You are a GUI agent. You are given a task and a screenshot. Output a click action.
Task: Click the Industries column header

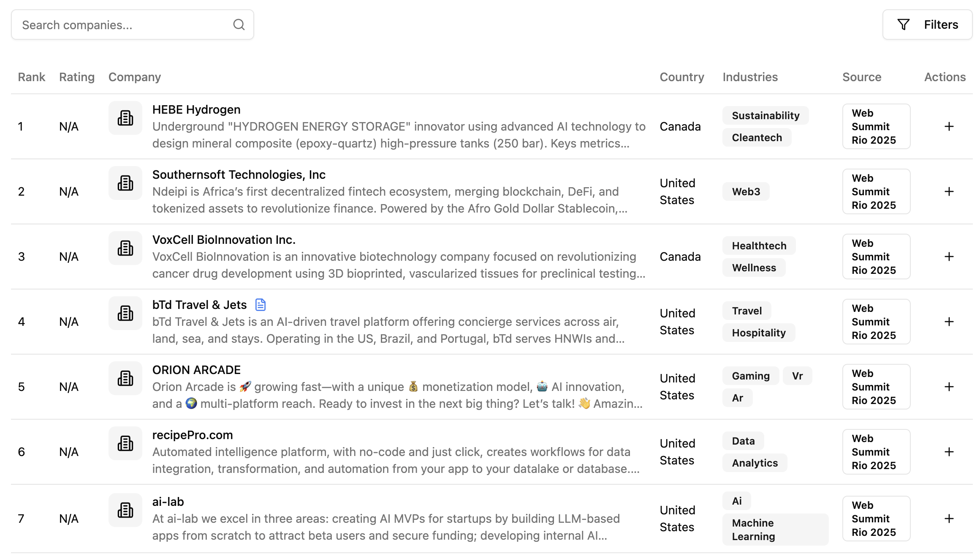pos(750,77)
